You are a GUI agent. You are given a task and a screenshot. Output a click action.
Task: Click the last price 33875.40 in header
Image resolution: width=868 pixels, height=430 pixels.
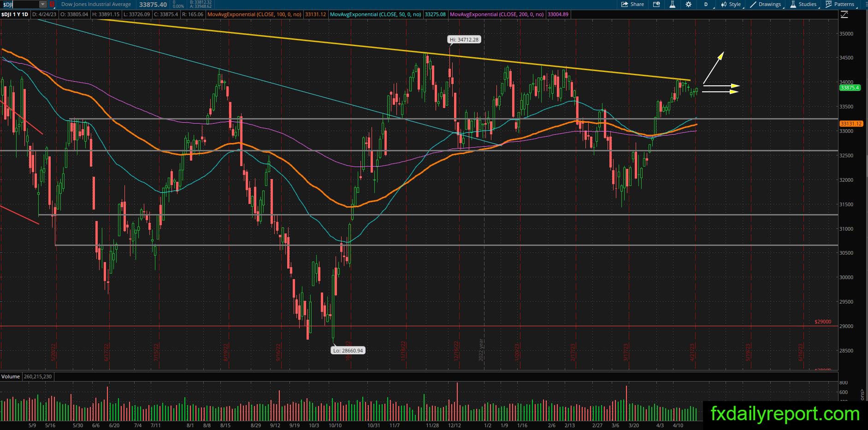pyautogui.click(x=153, y=5)
